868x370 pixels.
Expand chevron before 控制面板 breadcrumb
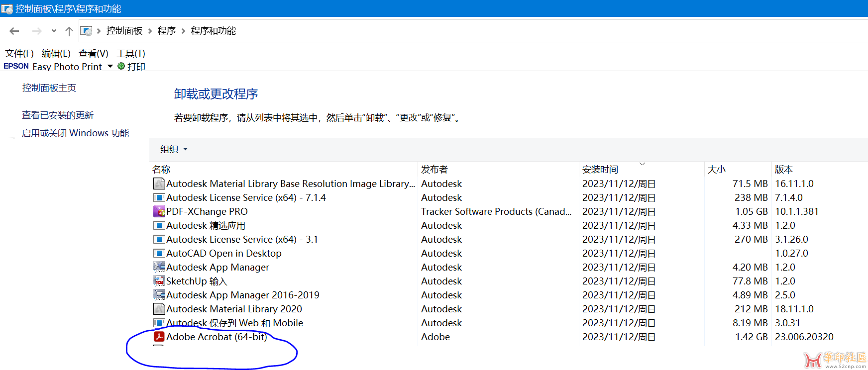99,31
